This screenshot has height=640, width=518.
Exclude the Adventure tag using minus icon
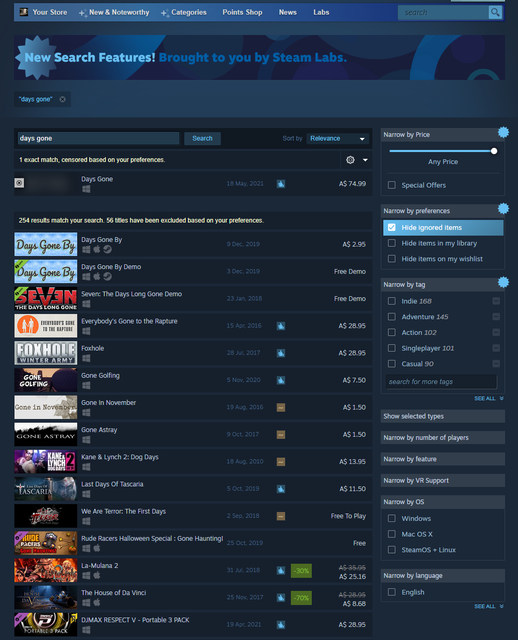tap(496, 317)
